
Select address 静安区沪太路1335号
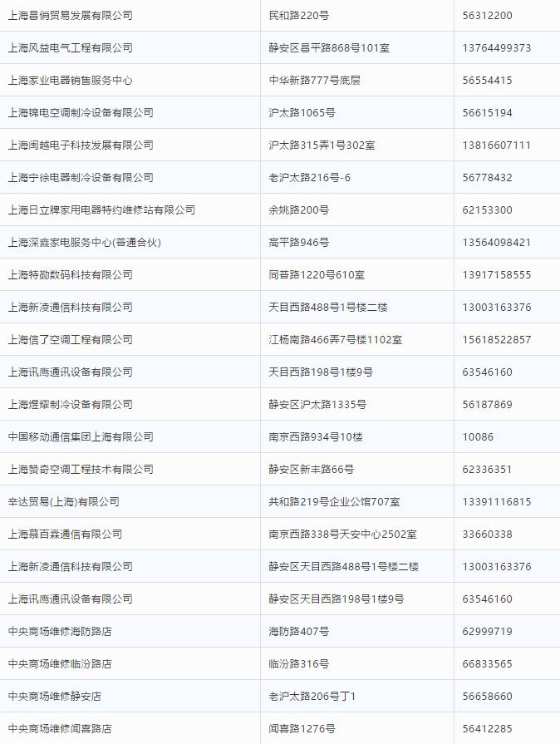(x=317, y=404)
